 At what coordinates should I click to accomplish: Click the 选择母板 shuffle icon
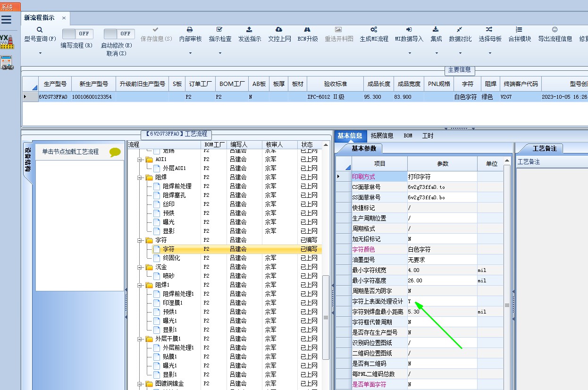[x=489, y=29]
